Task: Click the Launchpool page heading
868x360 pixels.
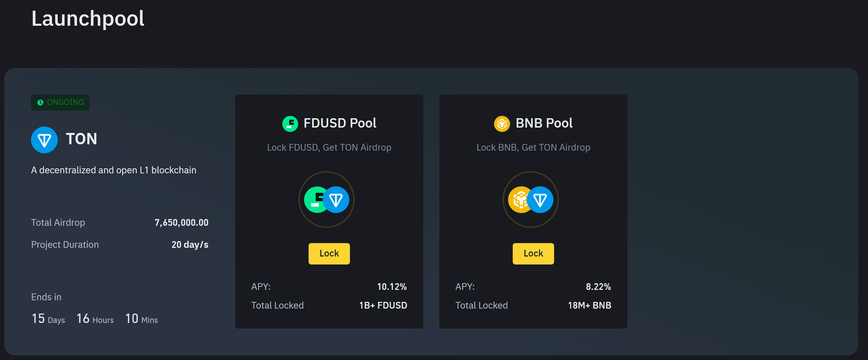Action: (88, 18)
